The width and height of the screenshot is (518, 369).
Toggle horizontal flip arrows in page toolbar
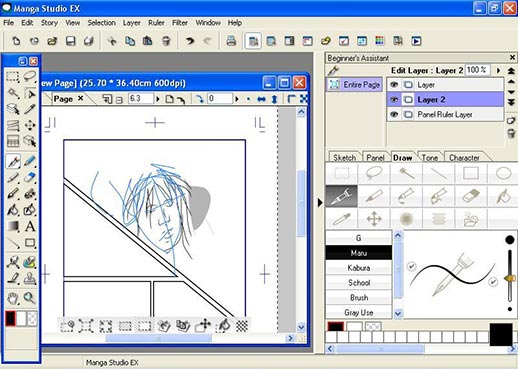point(261,99)
